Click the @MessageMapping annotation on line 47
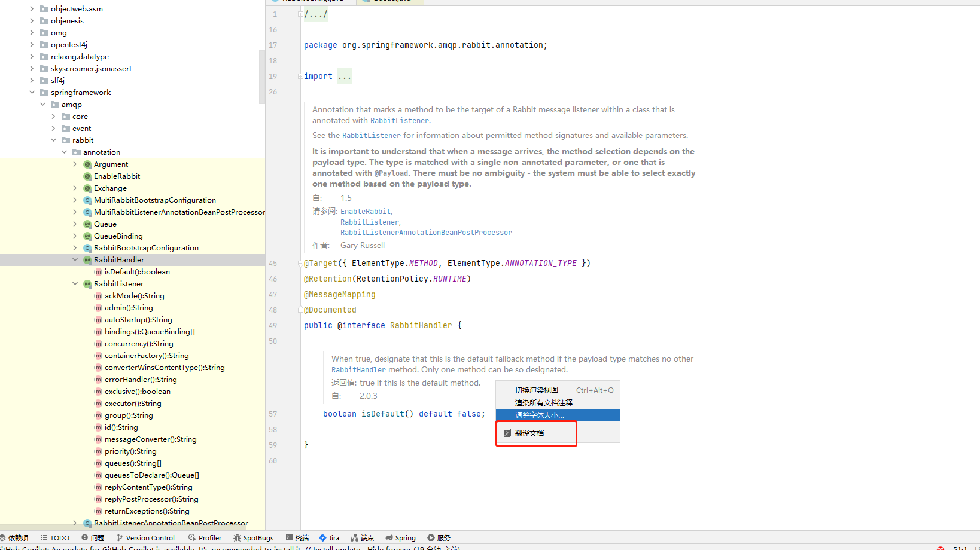Viewport: 980px width, 550px height. (x=340, y=294)
